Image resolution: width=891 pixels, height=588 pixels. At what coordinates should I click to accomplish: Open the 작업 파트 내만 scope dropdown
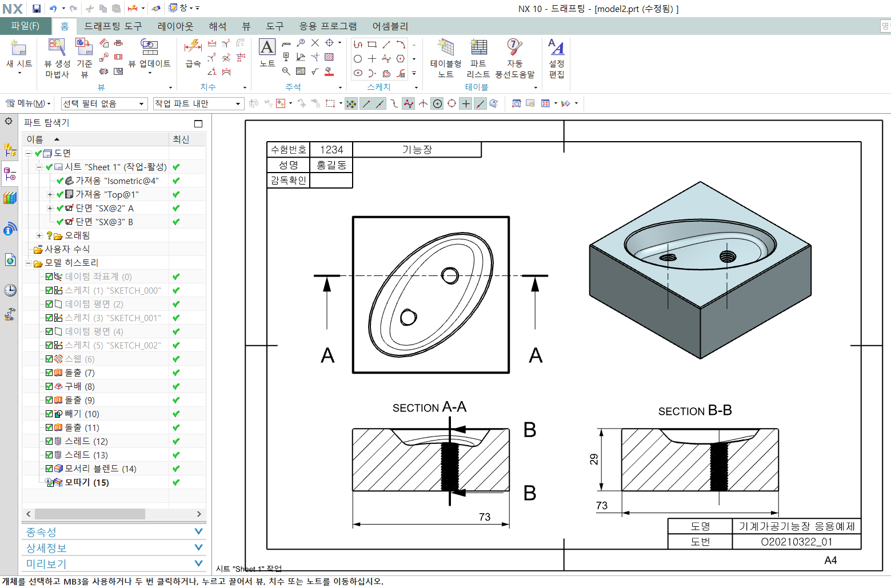(198, 103)
